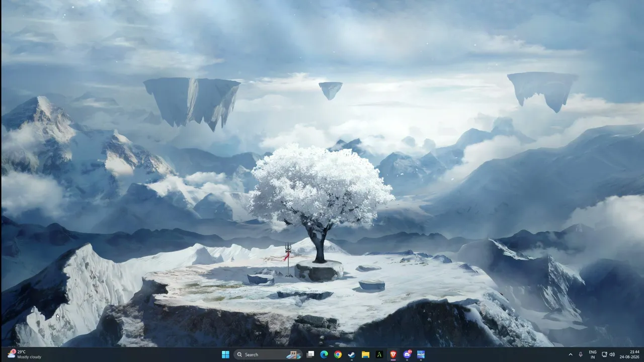Switch to Brave browser in the taskbar
This screenshot has height=362, width=644.
coord(393,354)
